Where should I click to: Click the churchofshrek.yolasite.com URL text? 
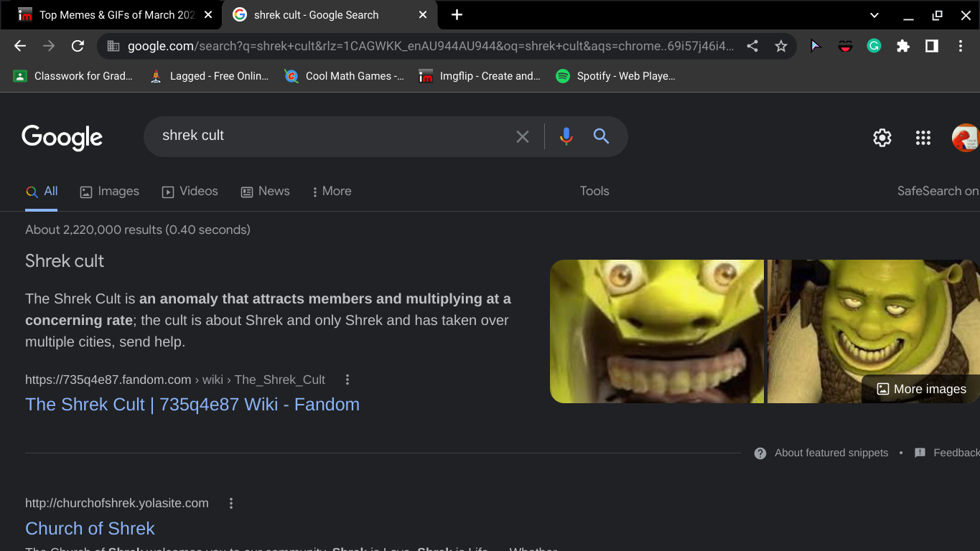(117, 504)
